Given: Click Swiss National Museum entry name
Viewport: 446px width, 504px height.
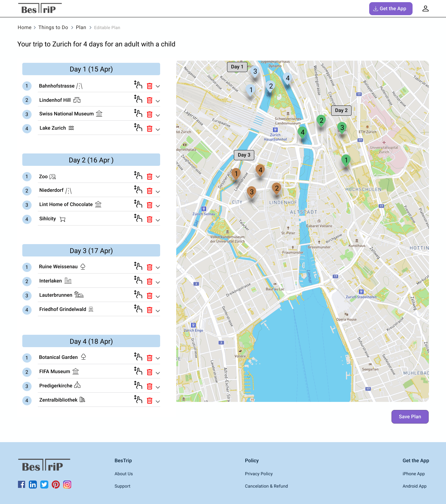Looking at the screenshot, I should click(x=66, y=114).
